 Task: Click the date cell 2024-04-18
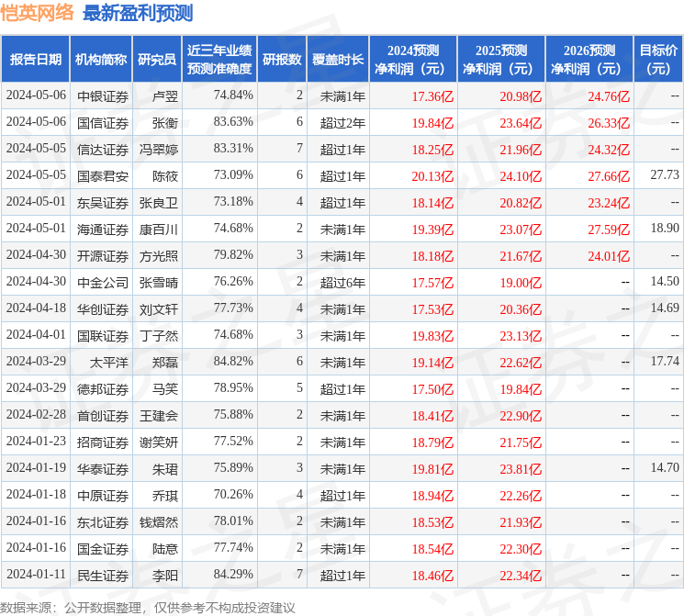point(36,308)
